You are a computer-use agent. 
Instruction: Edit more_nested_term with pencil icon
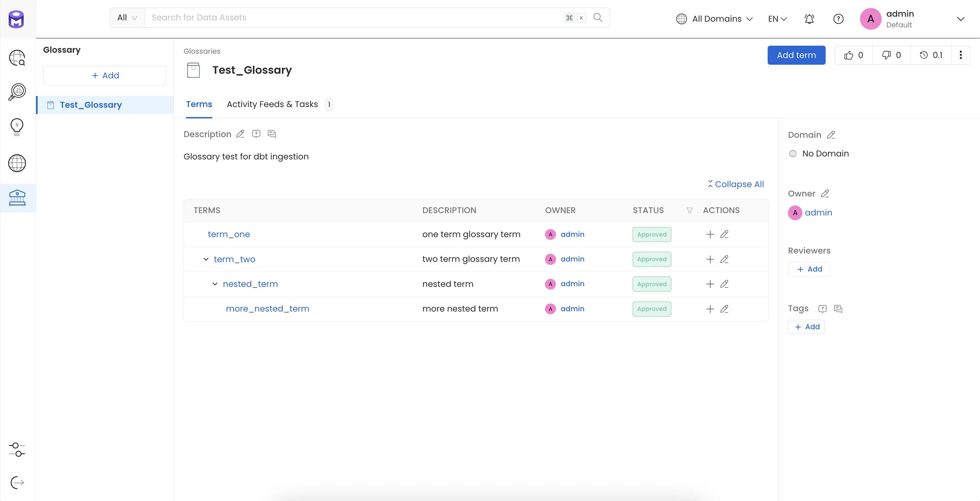[x=724, y=309]
